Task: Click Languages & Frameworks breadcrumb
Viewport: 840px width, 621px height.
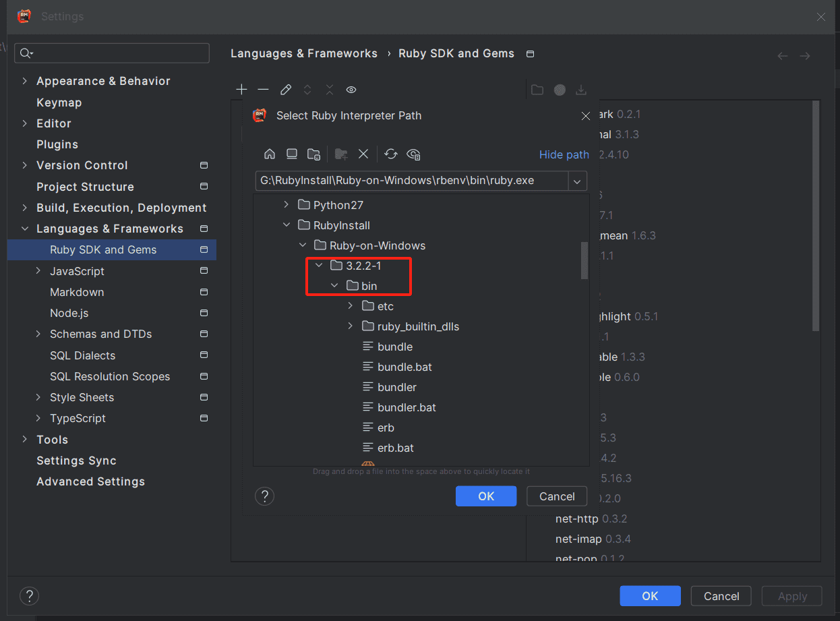Action: click(x=304, y=53)
